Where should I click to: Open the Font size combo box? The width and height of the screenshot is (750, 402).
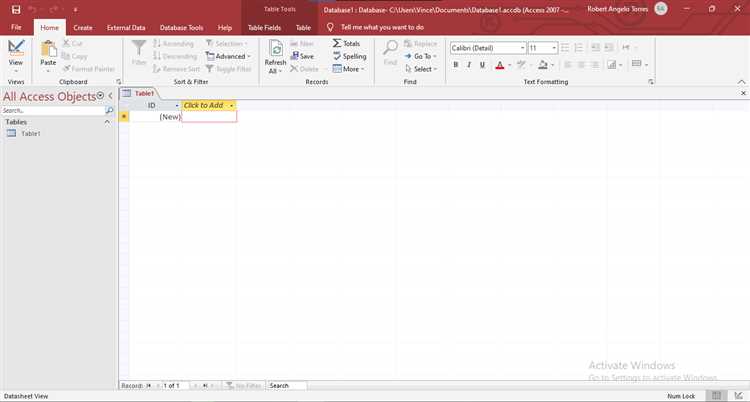click(543, 48)
